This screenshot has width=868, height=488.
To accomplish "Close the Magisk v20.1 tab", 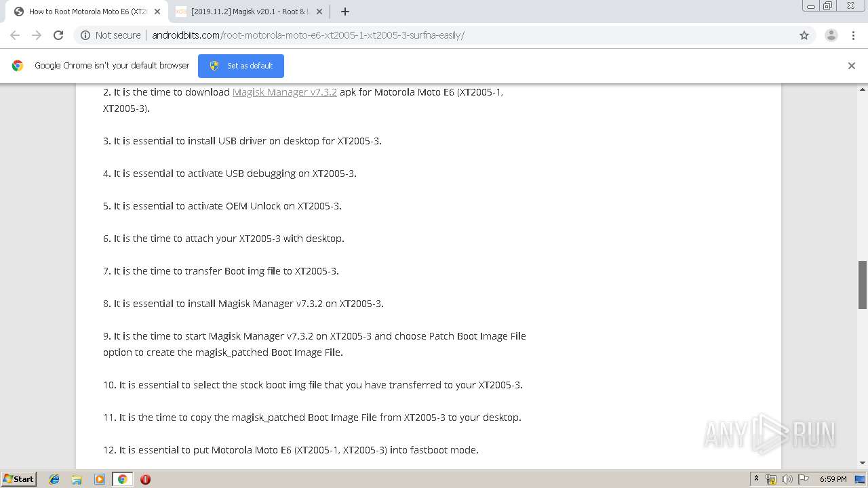I will coord(319,12).
